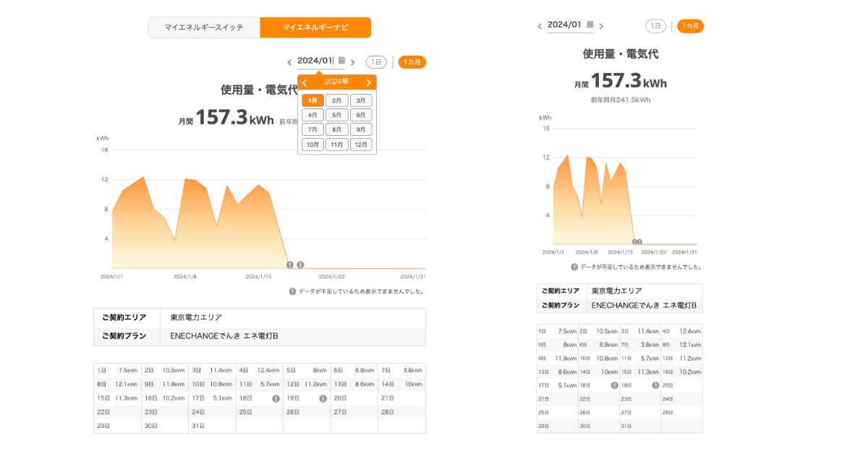Screen dimensions: 868x454
Task: Click the exclamation icon in the 19日 cell
Action: 323,398
